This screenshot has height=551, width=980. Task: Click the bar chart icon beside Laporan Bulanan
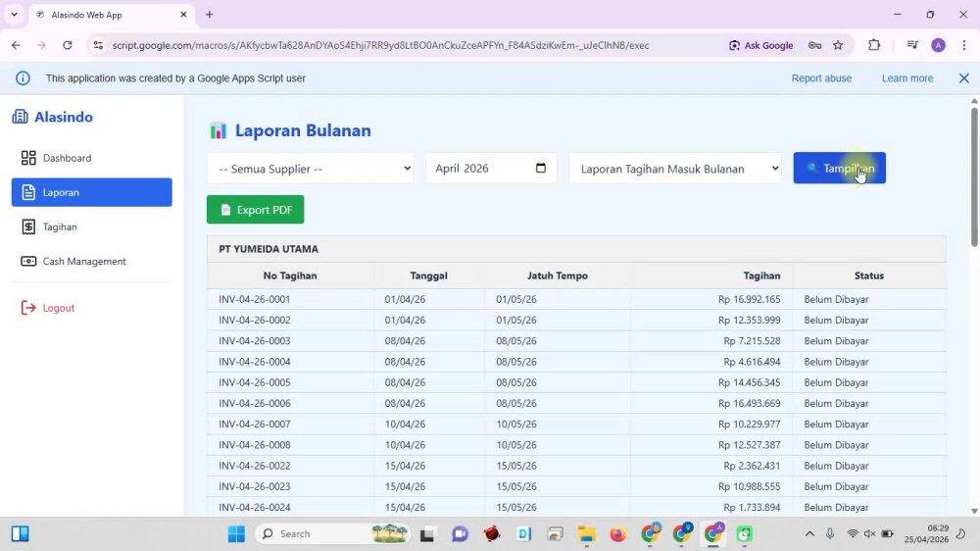click(219, 130)
